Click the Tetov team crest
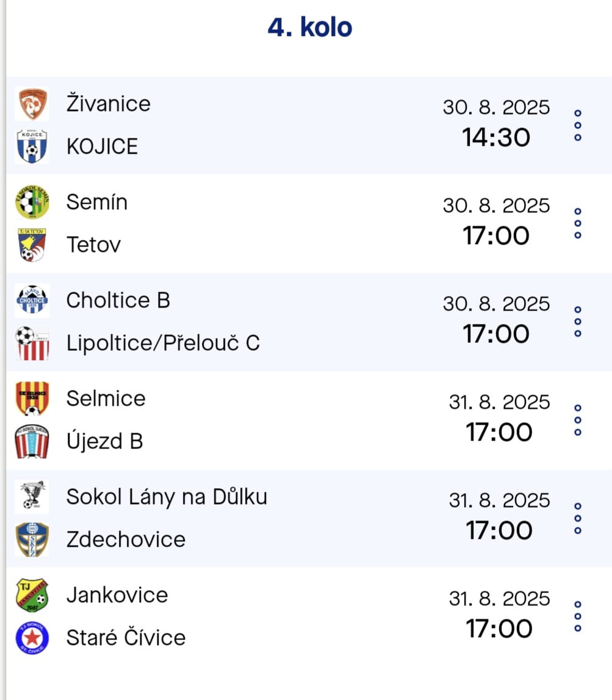 pyautogui.click(x=32, y=245)
